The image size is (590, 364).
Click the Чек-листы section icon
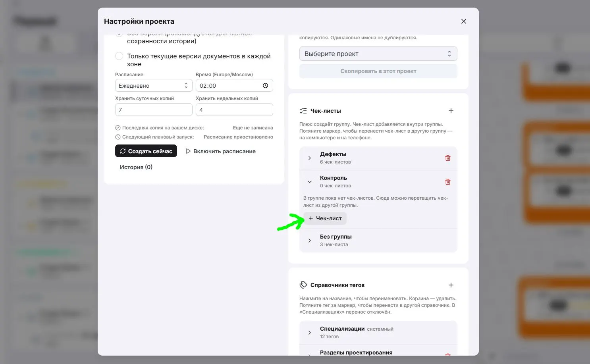(303, 111)
